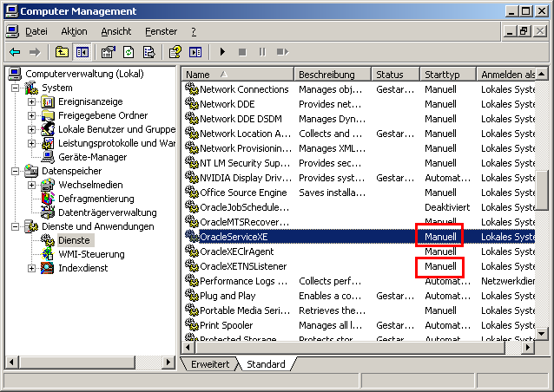554x392 pixels.
Task: Click the Print Spooler gear icon
Action: tap(192, 324)
